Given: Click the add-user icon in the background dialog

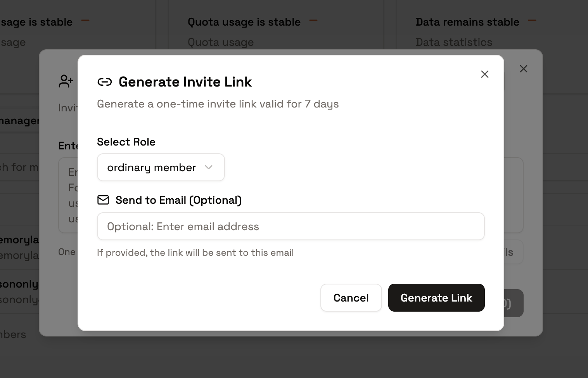Looking at the screenshot, I should 66,81.
